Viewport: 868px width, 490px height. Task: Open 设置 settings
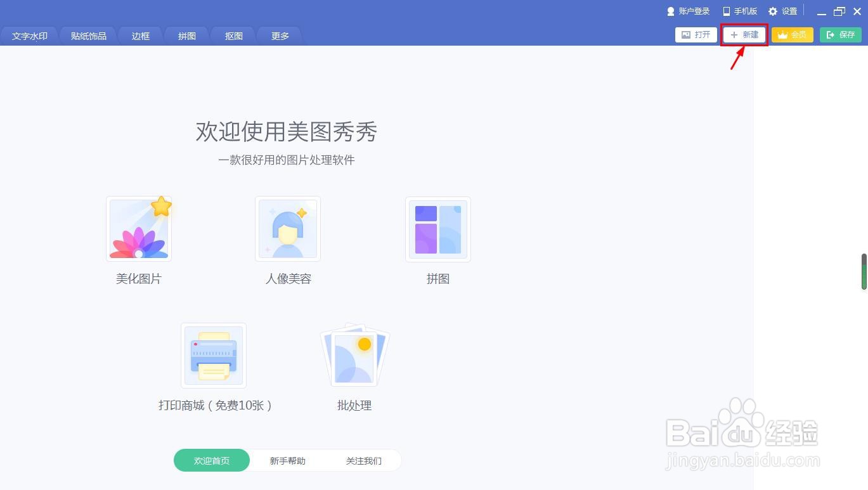coord(783,11)
